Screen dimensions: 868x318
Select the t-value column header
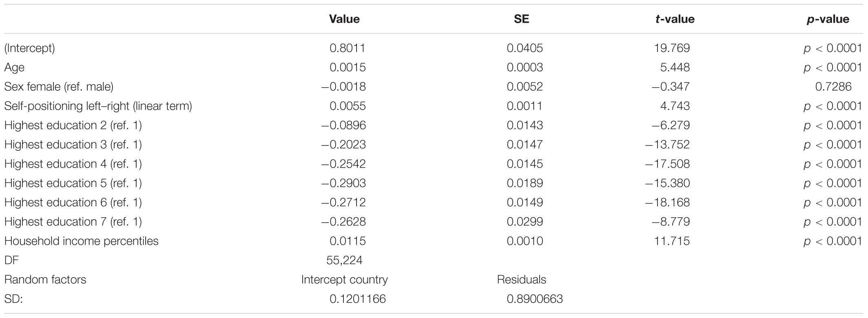(x=675, y=19)
